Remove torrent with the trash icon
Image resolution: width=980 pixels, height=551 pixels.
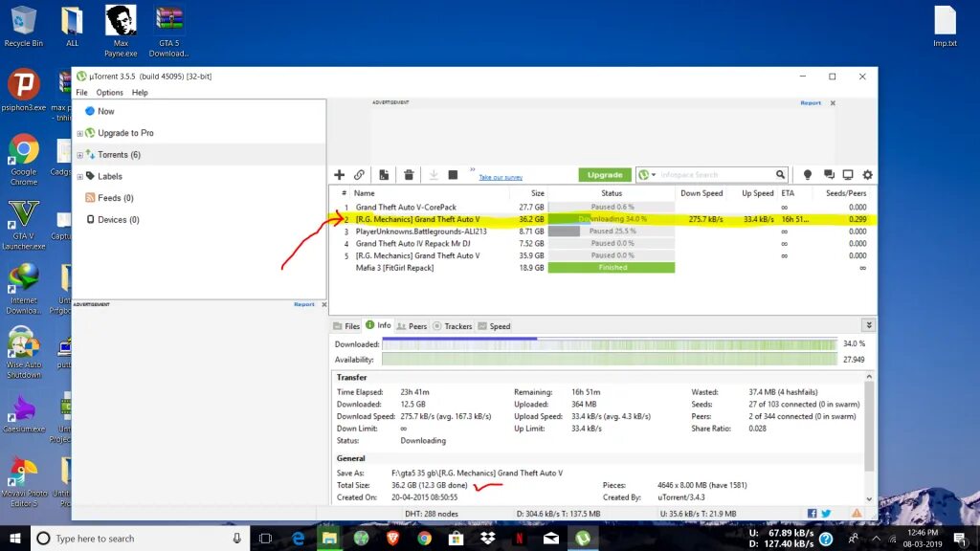409,175
